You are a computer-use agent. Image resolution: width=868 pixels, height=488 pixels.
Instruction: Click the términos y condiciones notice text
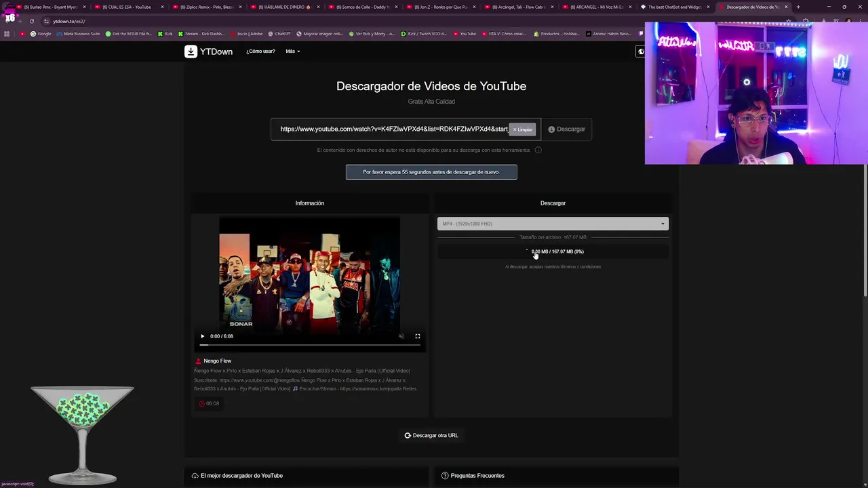tap(553, 267)
